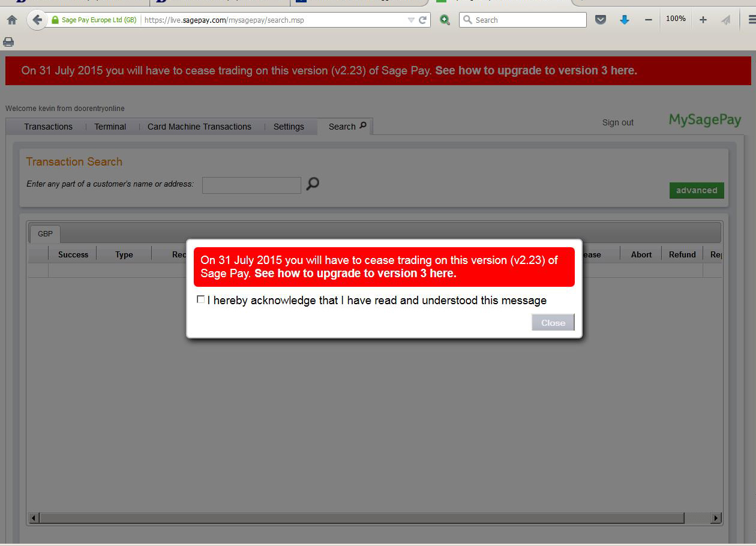The width and height of the screenshot is (756, 546).
Task: Click the Pocket icon in the toolbar
Action: 601,20
